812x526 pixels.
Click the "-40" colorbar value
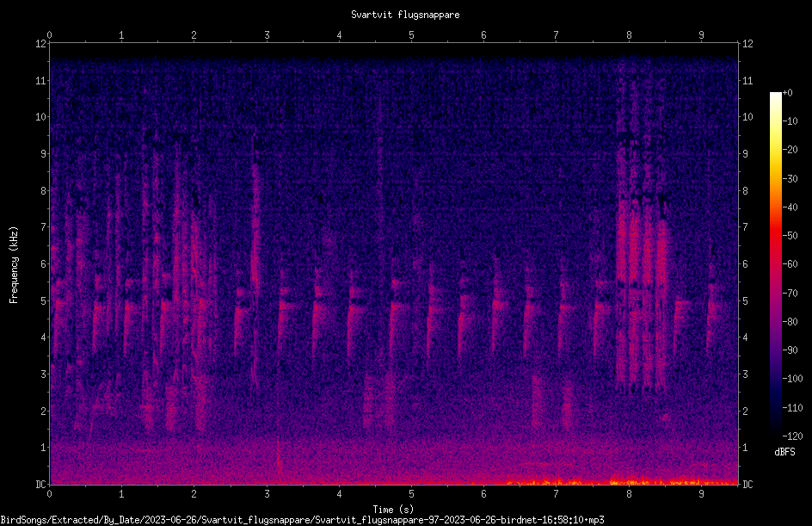pos(790,207)
